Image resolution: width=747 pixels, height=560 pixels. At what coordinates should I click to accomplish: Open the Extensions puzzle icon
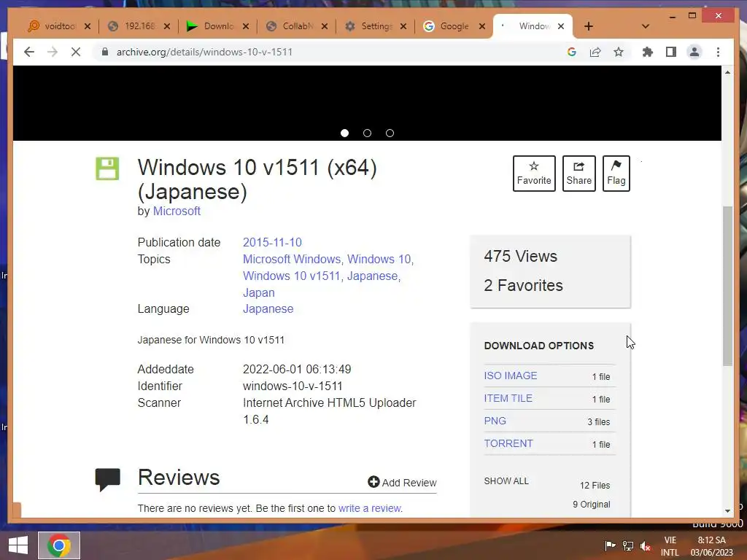(x=648, y=52)
